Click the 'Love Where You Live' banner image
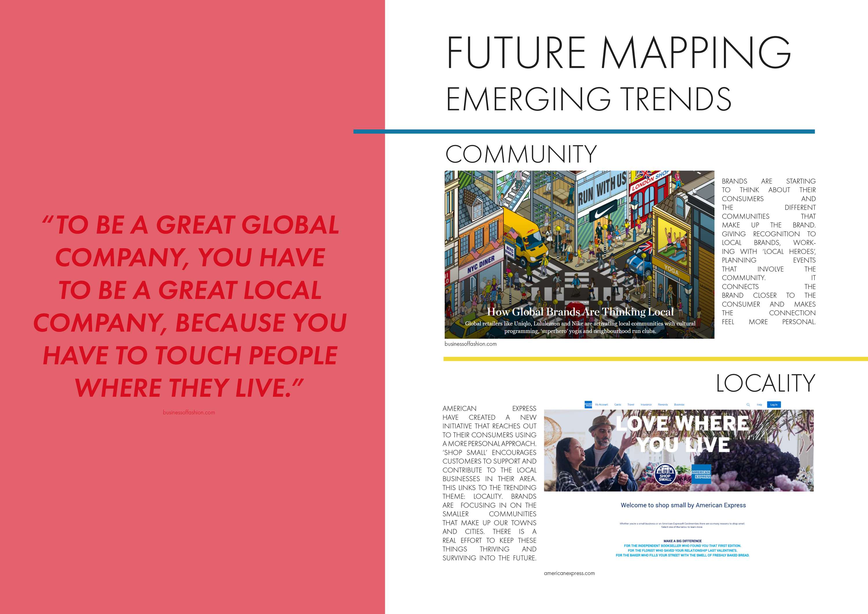 coord(679,450)
